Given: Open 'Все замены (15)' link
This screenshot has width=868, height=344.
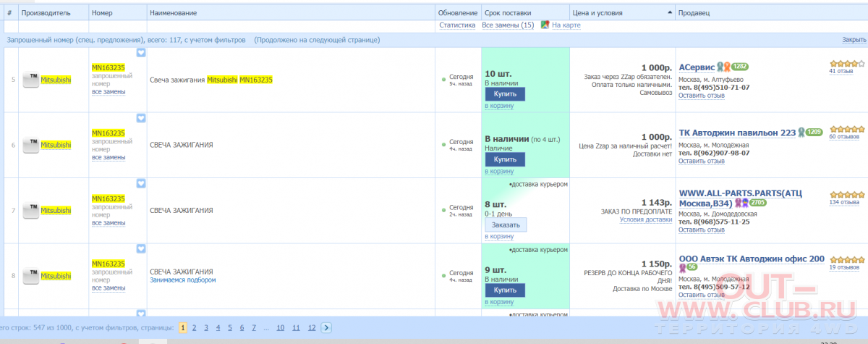Looking at the screenshot, I should pos(508,25).
